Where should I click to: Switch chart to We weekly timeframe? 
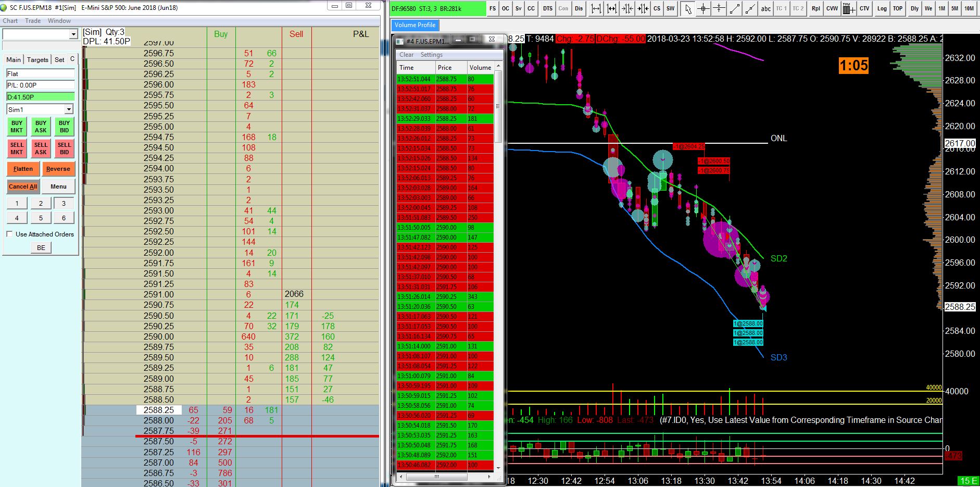pyautogui.click(x=928, y=8)
